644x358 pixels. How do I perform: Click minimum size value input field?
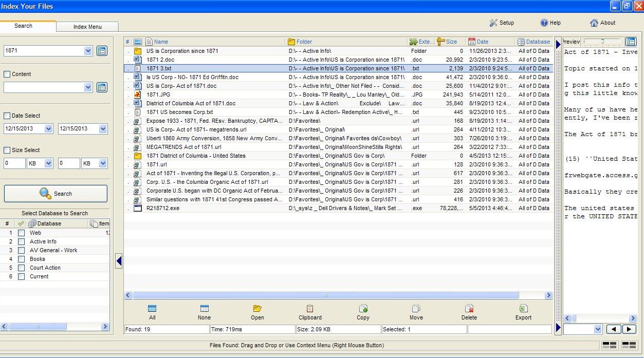click(14, 163)
